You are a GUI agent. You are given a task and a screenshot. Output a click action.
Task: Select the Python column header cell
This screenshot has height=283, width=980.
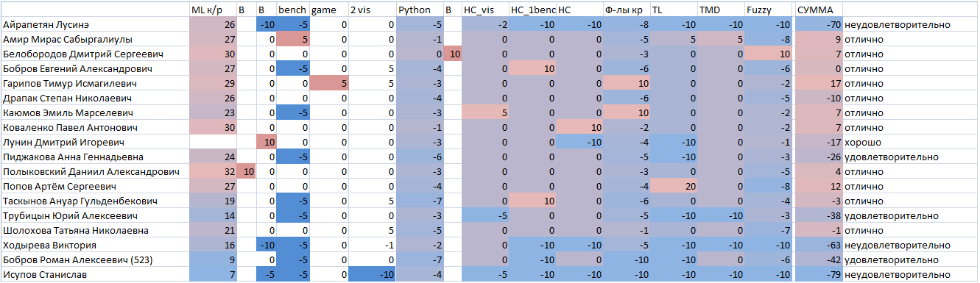coord(420,10)
